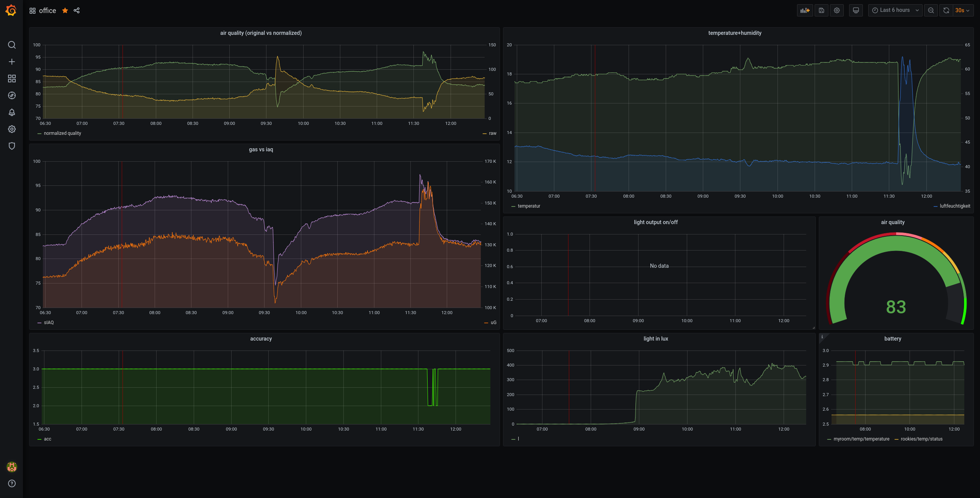Image resolution: width=980 pixels, height=498 pixels.
Task: Share the office dashboard
Action: [77, 10]
